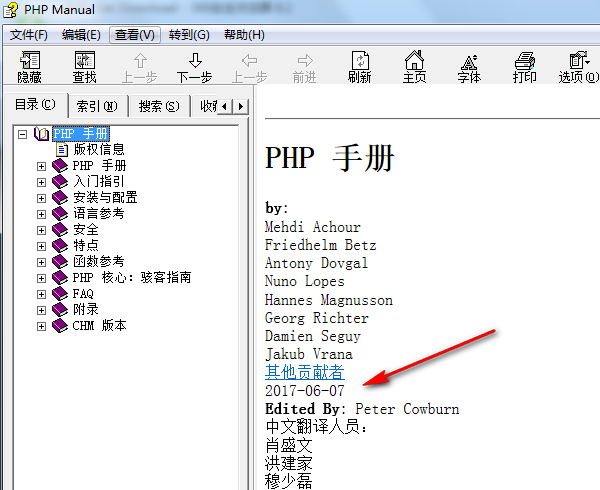The width and height of the screenshot is (600, 490).
Task: Click the PHP Manual title bar help icon
Action: [11, 10]
